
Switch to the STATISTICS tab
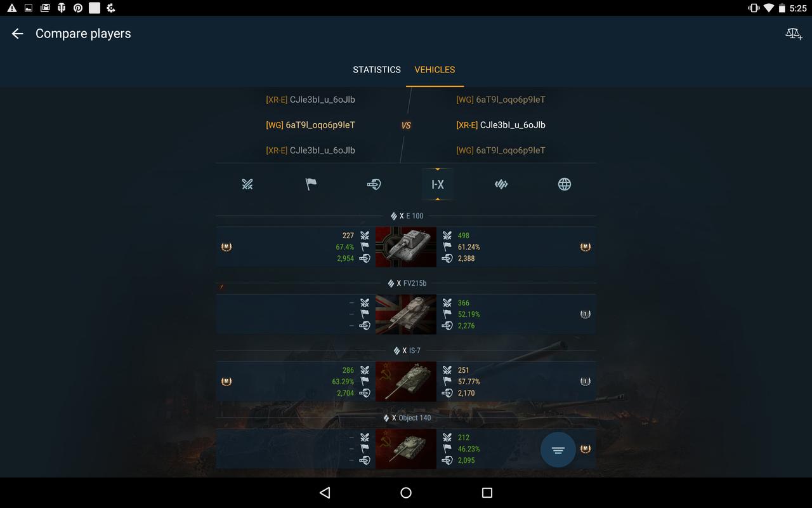click(x=377, y=69)
